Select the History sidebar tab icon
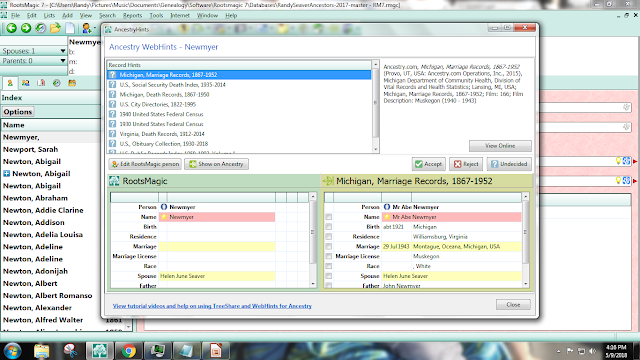The width and height of the screenshot is (640, 360). pyautogui.click(x=57, y=83)
